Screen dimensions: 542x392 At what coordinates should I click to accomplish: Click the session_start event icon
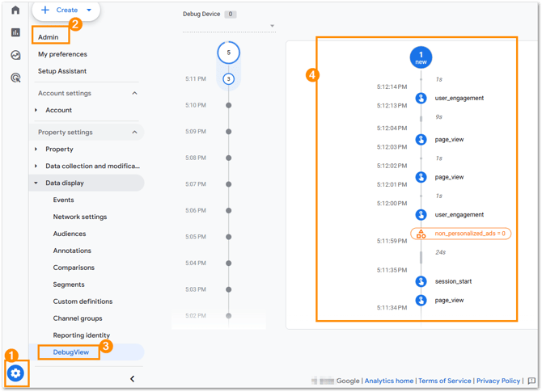421,281
